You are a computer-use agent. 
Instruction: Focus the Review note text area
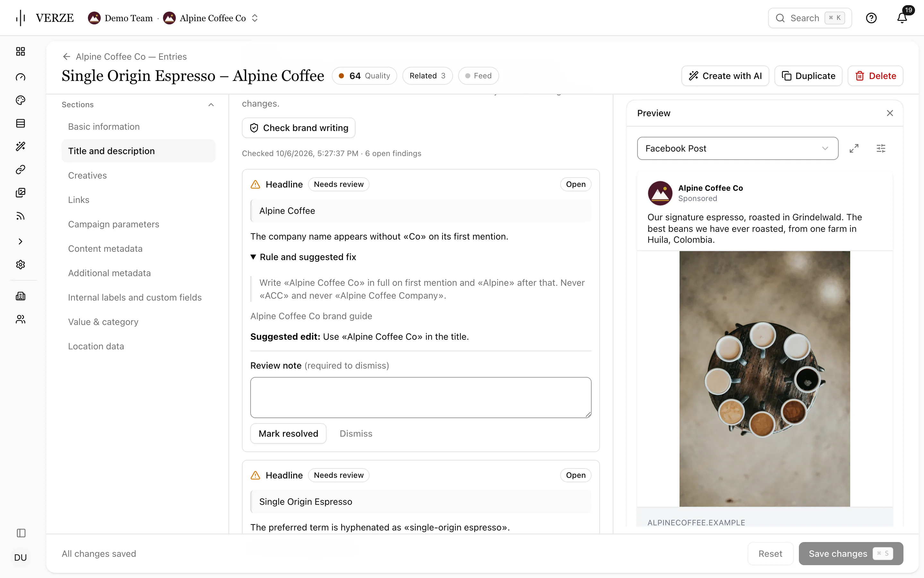tap(421, 398)
